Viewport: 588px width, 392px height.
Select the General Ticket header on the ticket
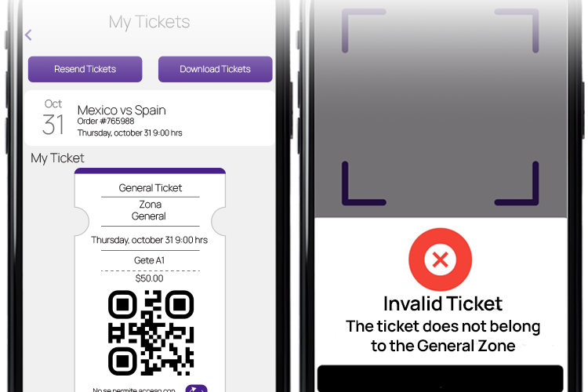coord(151,188)
